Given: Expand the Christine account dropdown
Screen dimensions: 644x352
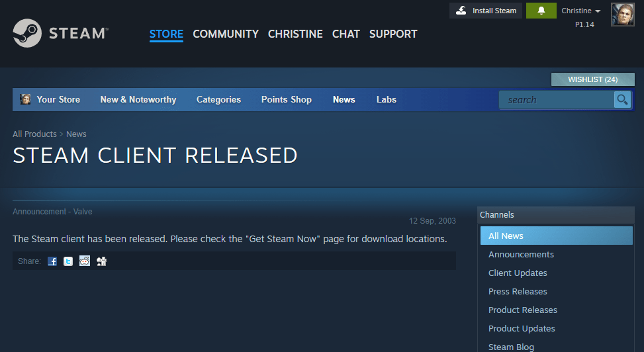Looking at the screenshot, I should point(580,11).
